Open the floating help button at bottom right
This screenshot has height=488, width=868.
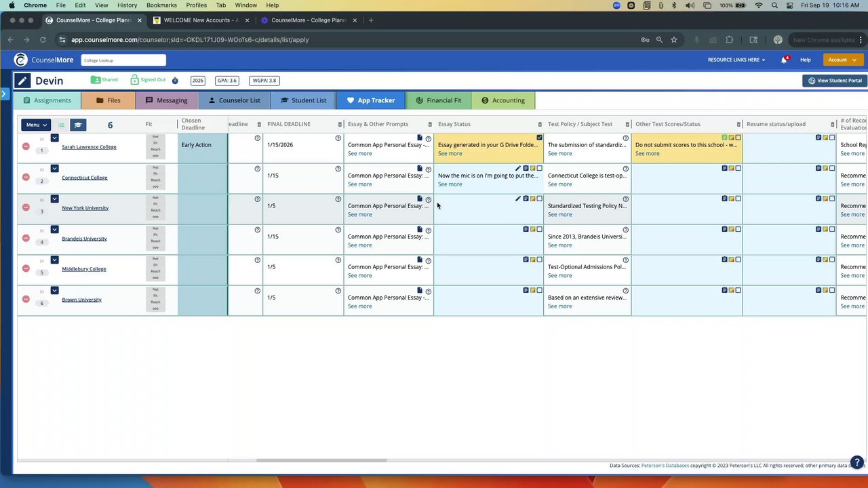[857, 462]
